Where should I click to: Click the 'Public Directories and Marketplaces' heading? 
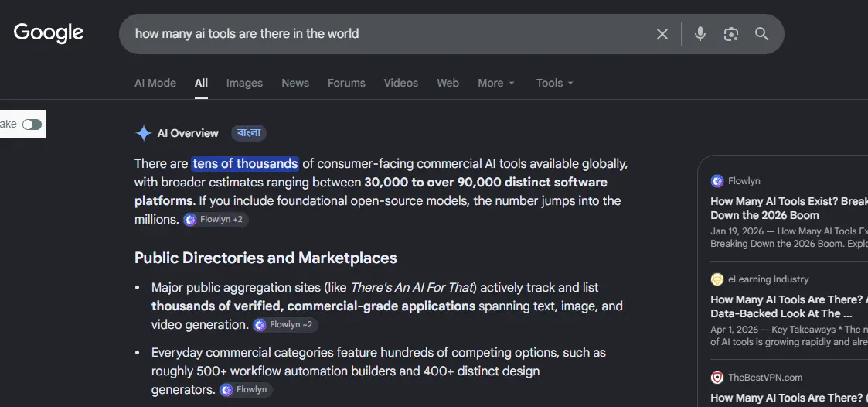point(266,258)
